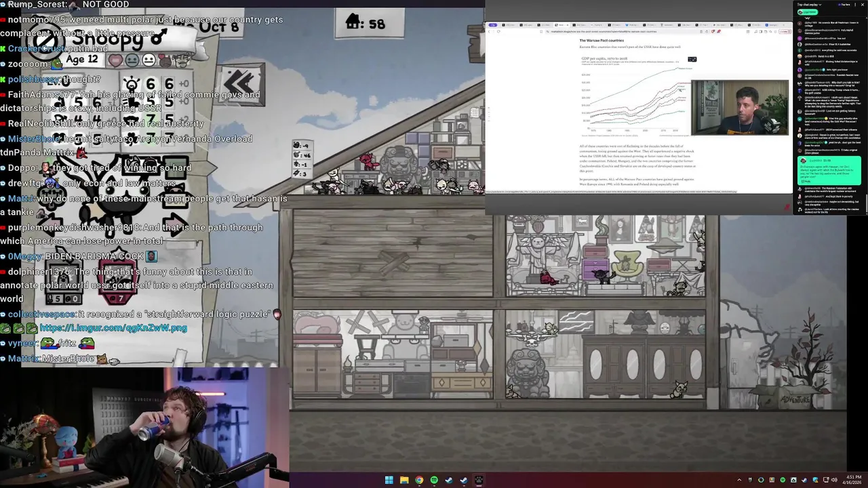Click the green $5.00 super chat card

click(831, 171)
